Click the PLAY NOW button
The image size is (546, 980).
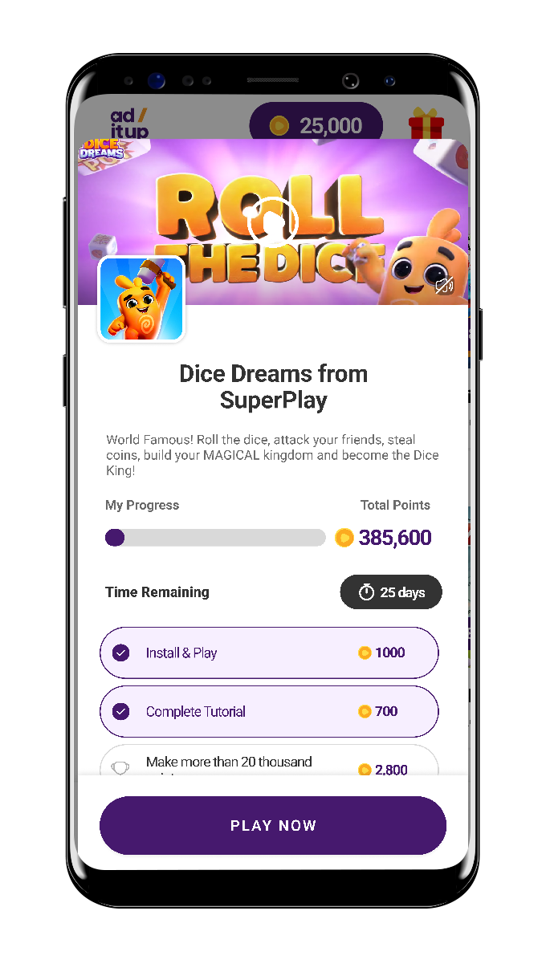(273, 825)
